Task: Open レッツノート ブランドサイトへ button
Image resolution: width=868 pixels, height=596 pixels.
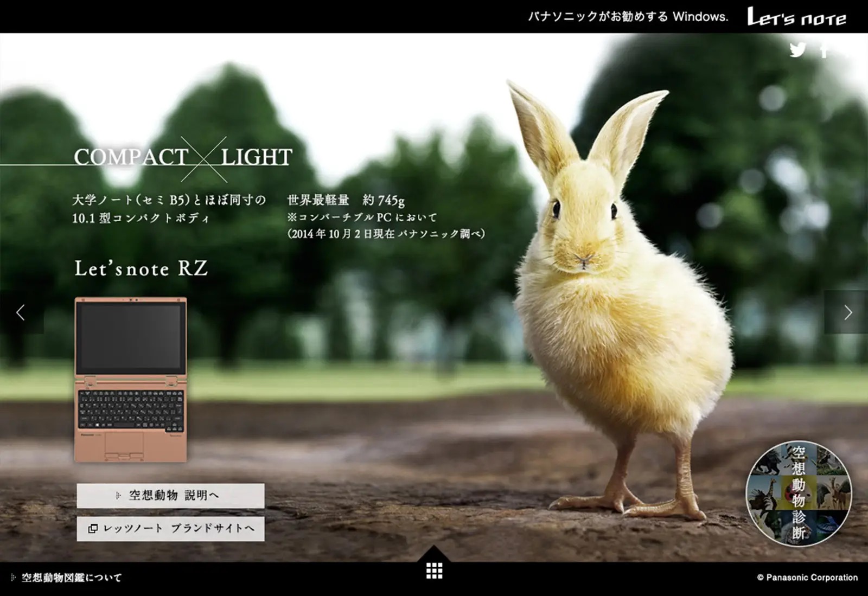Action: click(x=171, y=528)
